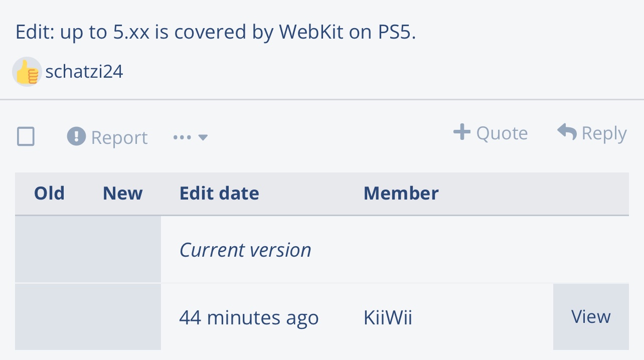
Task: Open schatzi24's profile link
Action: 84,72
